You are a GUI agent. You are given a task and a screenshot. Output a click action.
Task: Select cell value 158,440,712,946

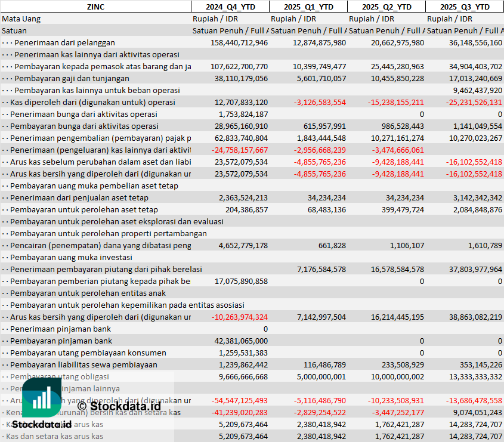coord(239,43)
